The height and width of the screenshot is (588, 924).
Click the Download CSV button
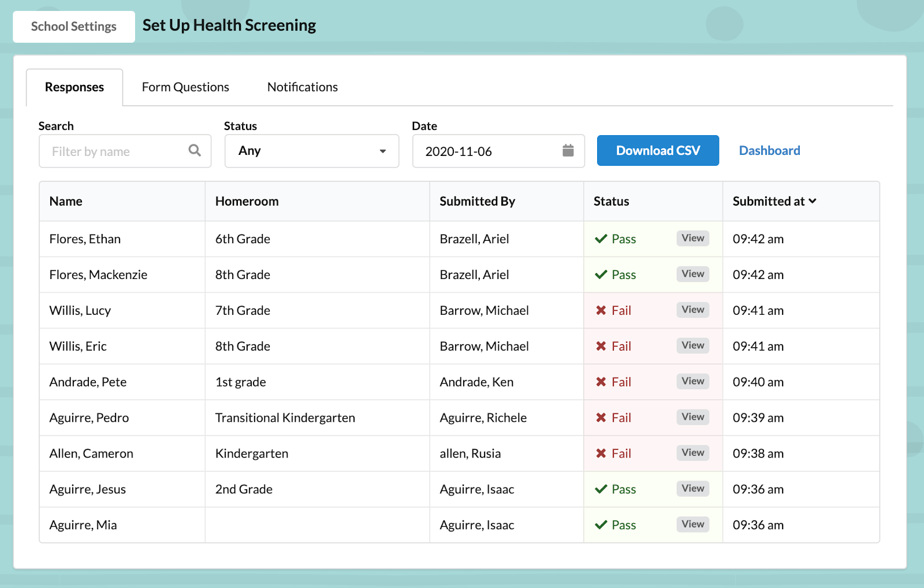658,151
